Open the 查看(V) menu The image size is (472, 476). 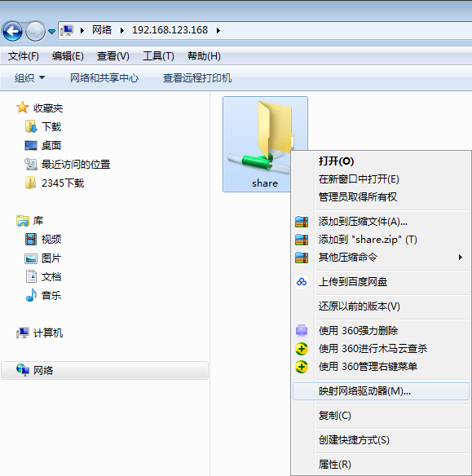coord(113,56)
